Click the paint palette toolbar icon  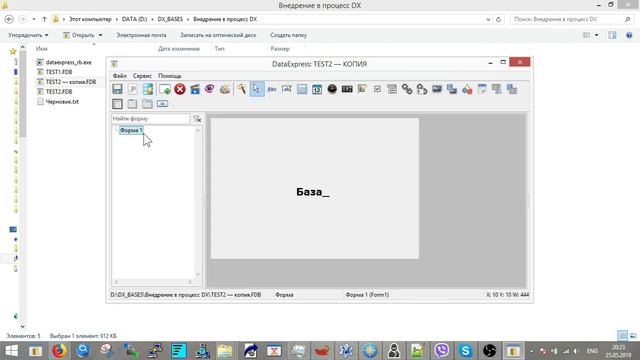click(x=225, y=89)
